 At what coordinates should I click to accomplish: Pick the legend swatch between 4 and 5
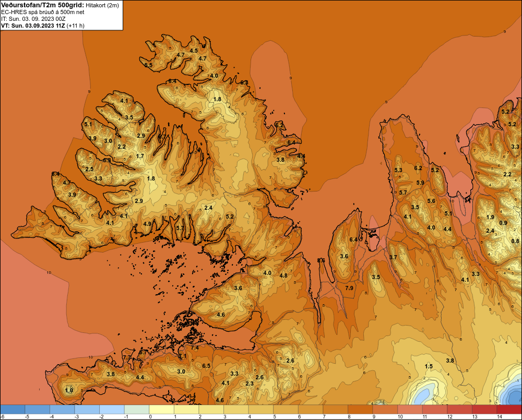click(260, 409)
